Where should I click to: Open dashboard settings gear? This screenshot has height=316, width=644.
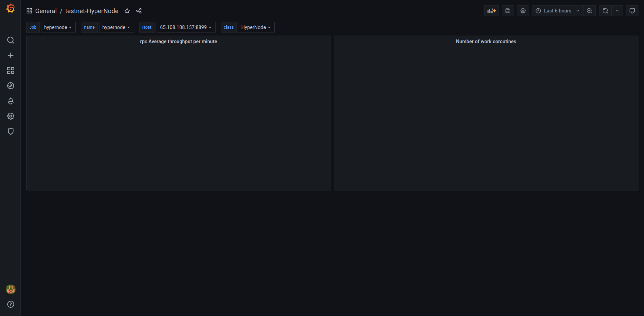point(523,10)
